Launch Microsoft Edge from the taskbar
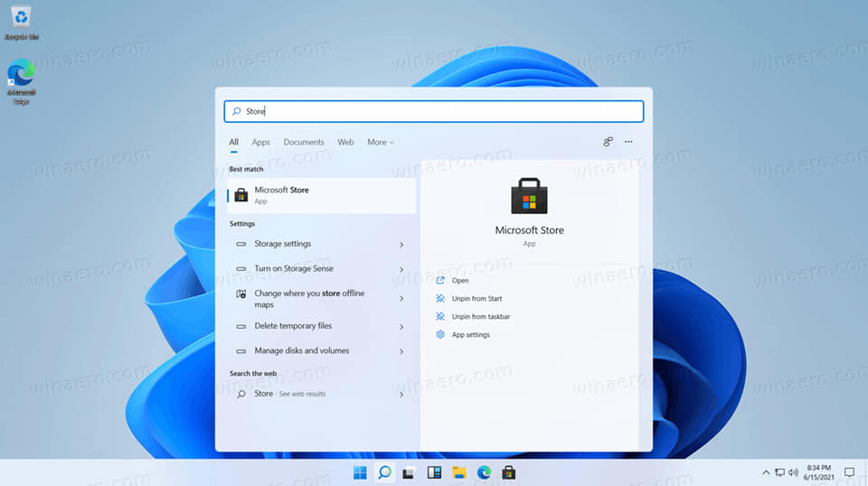868x486 pixels. point(484,472)
